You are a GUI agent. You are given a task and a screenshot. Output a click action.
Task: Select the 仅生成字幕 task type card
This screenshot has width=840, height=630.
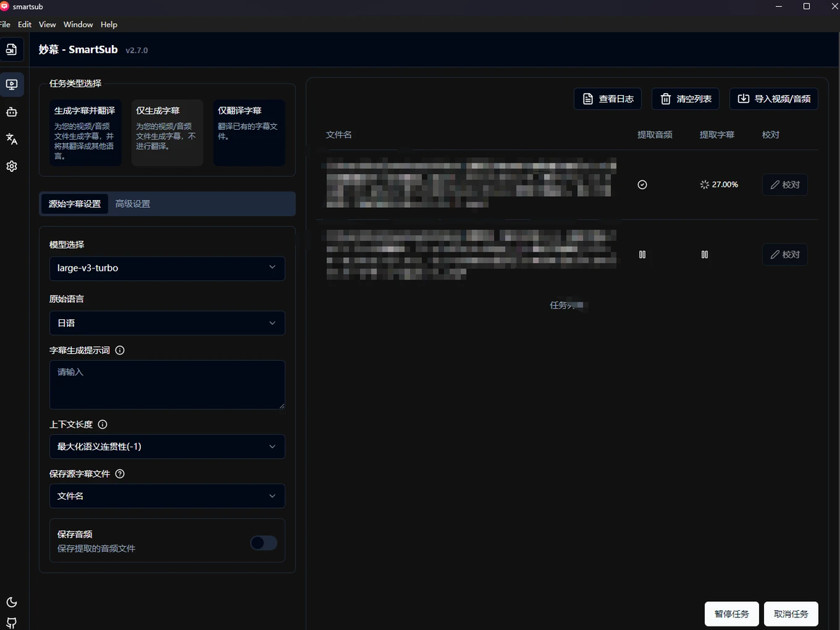167,133
